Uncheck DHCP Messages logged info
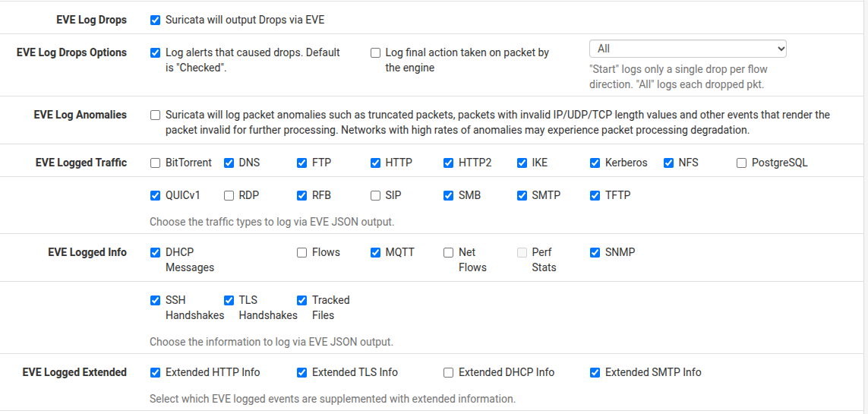 coord(155,252)
